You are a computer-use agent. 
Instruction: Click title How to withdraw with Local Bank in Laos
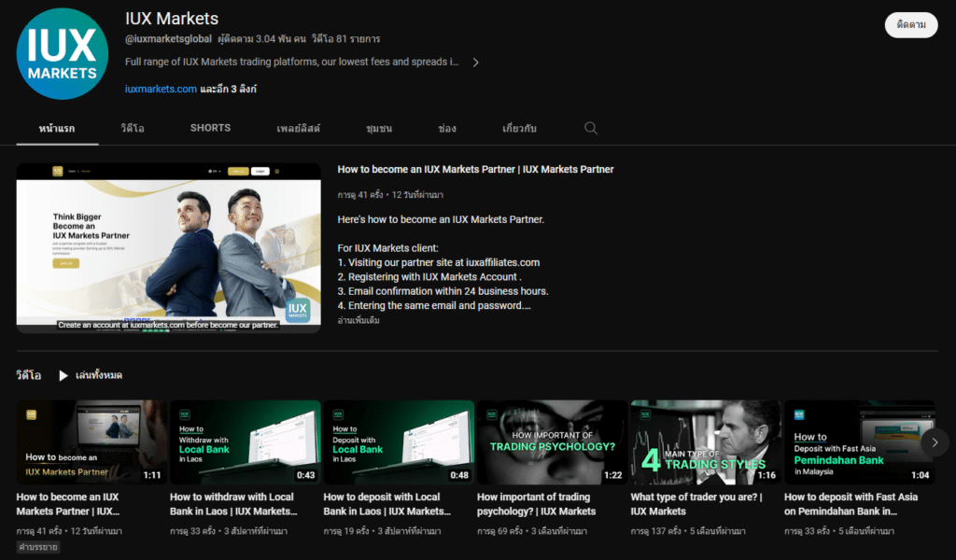[233, 504]
